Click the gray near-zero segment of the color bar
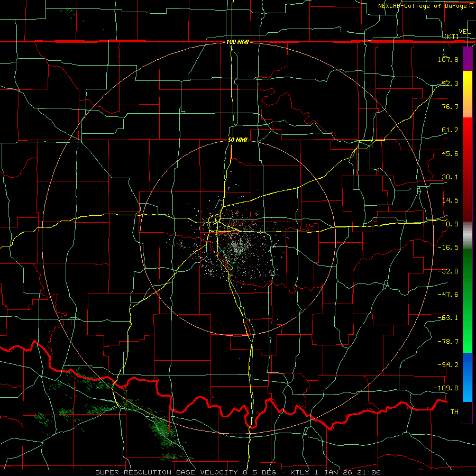Screen dimensions: 476x476 pos(467,235)
